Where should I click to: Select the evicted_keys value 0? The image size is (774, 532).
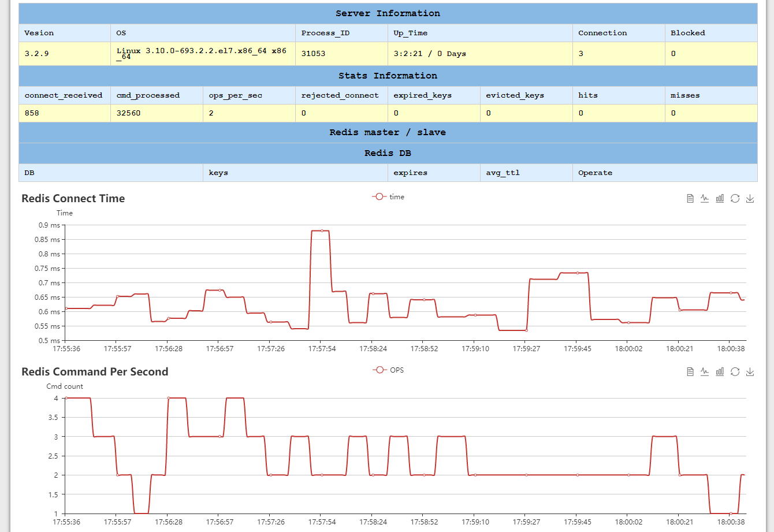[x=526, y=113]
